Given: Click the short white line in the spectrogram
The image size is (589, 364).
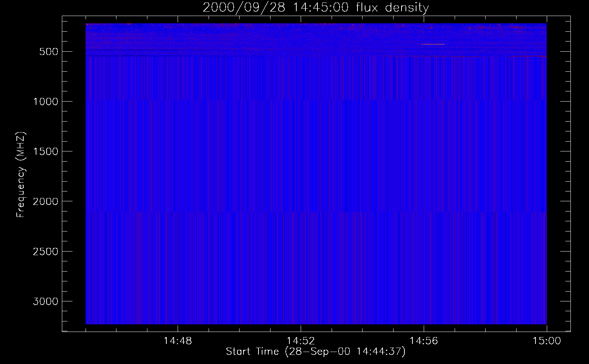Looking at the screenshot, I should [432, 44].
